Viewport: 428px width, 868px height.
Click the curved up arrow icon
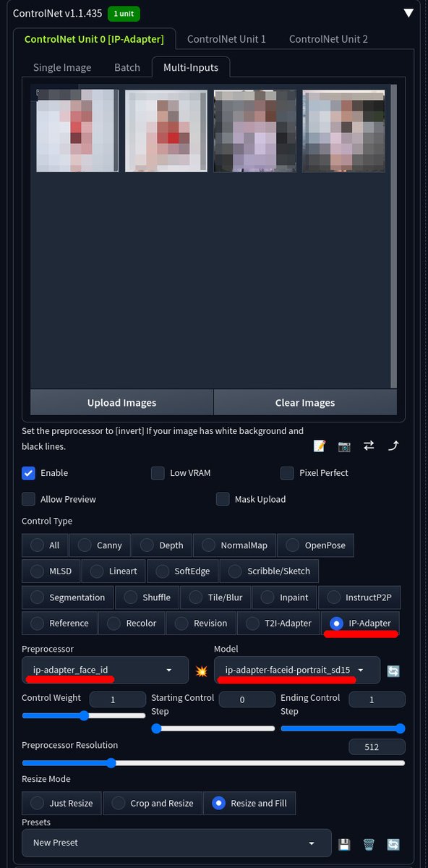[393, 446]
